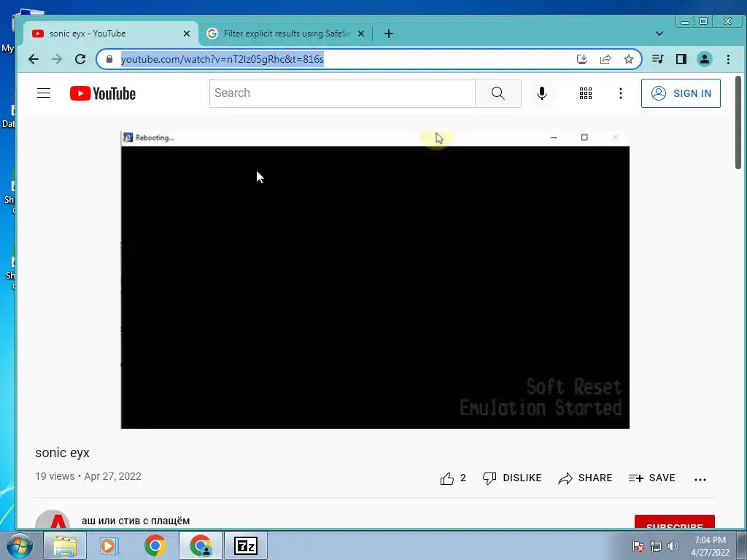Screen dimensions: 747x560
Task: Dislike the sonic eyx video
Action: [x=512, y=478]
